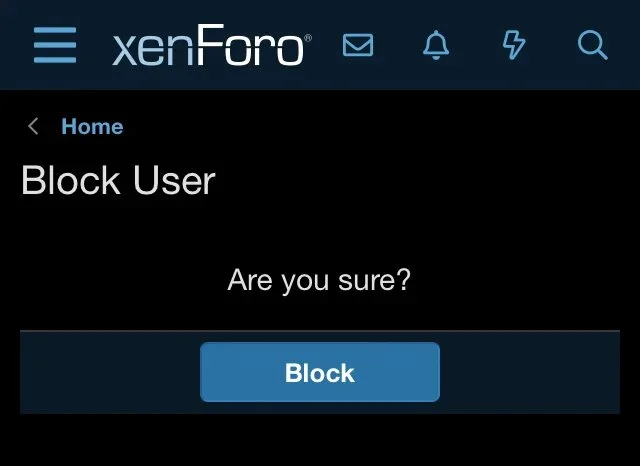
Task: Go back using the breadcrumb chevron
Action: coord(33,126)
